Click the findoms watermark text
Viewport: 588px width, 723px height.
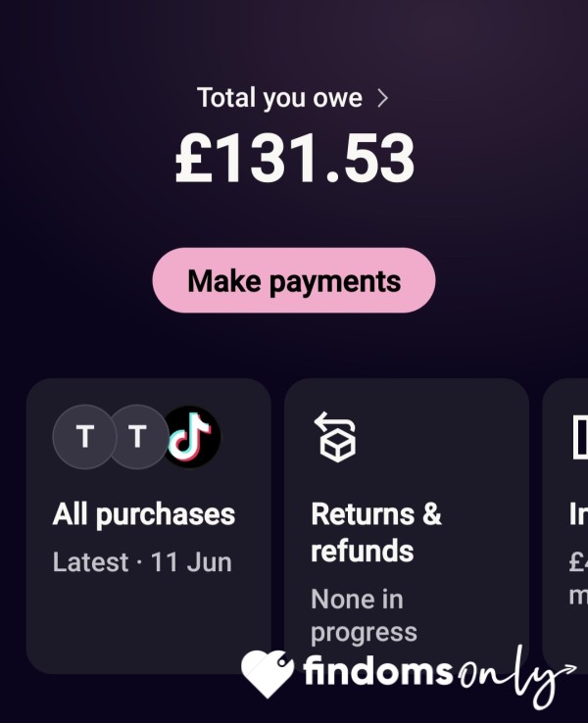[378, 671]
